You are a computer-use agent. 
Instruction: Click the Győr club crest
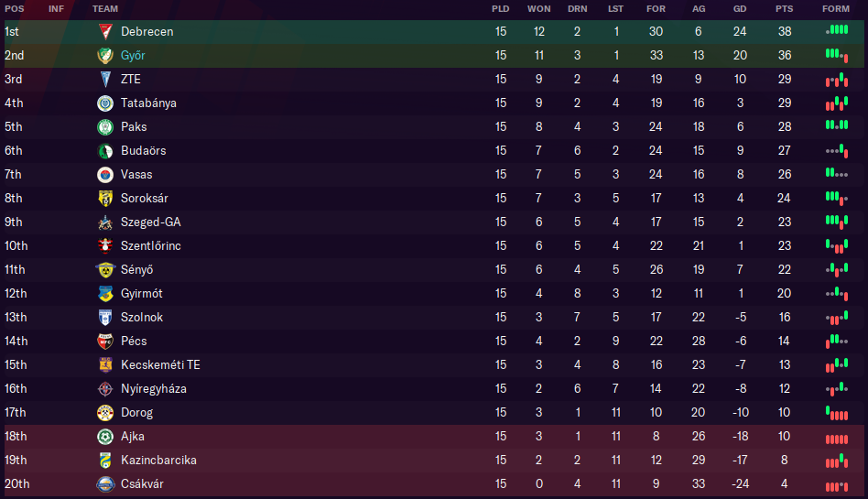pyautogui.click(x=105, y=55)
